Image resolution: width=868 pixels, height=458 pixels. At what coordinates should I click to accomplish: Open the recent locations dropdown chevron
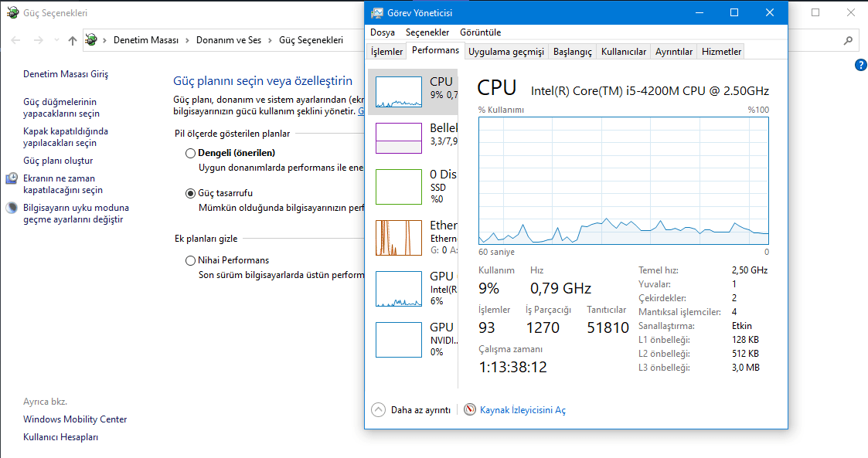[x=56, y=40]
